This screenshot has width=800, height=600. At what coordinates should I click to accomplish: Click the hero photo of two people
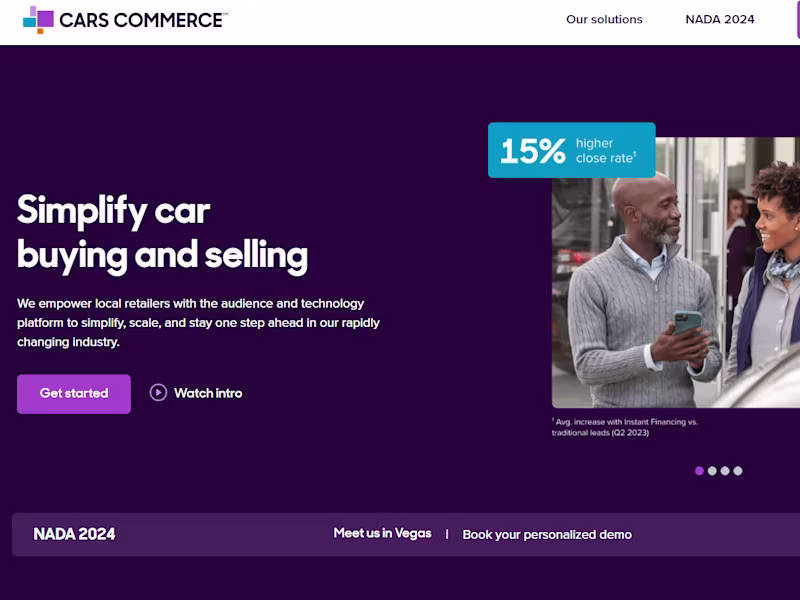[x=675, y=290]
